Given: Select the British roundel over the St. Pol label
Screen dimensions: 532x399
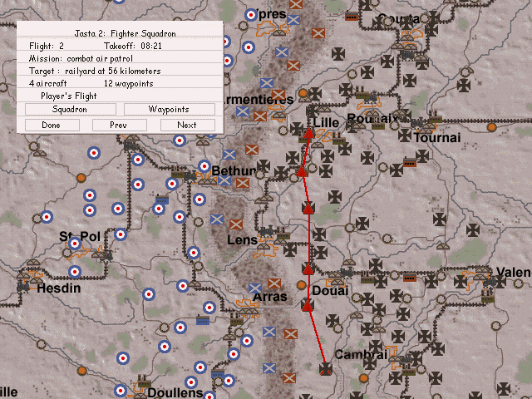Looking at the screenshot, I should (x=75, y=244).
